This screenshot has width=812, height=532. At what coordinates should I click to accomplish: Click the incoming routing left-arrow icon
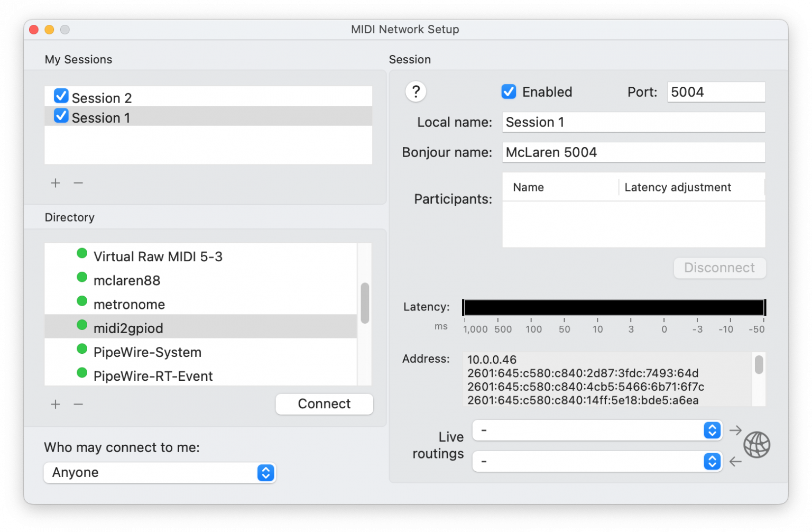coord(735,462)
